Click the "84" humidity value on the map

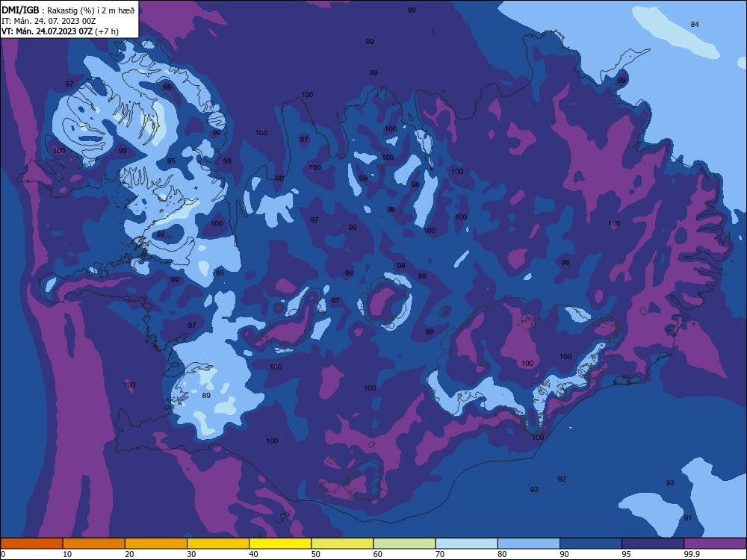click(695, 25)
